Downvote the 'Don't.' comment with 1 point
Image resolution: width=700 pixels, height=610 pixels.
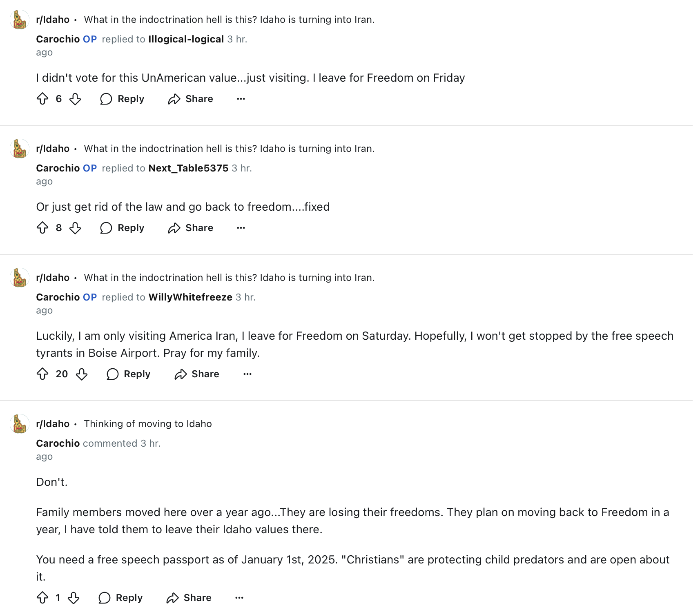[x=74, y=598]
